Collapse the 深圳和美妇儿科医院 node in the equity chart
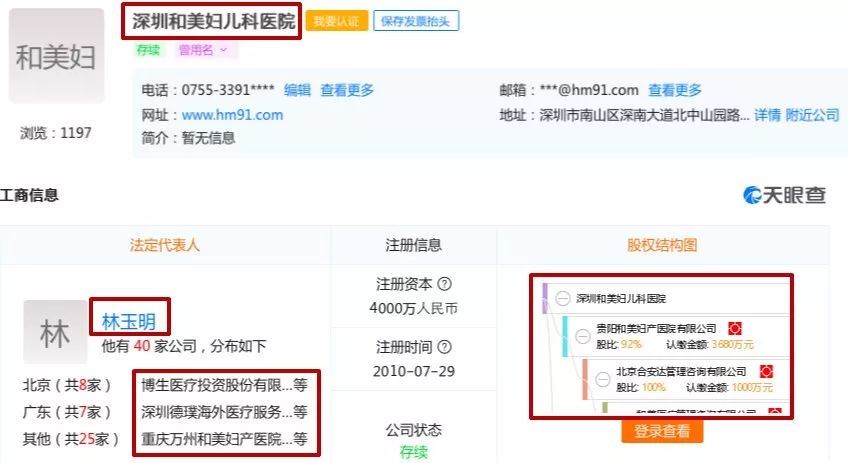Screen dimensions: 848x463 [563, 299]
